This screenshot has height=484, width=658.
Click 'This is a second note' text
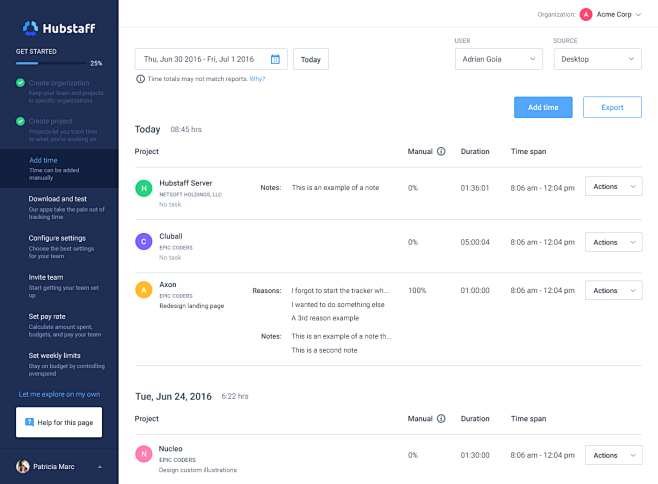point(324,350)
